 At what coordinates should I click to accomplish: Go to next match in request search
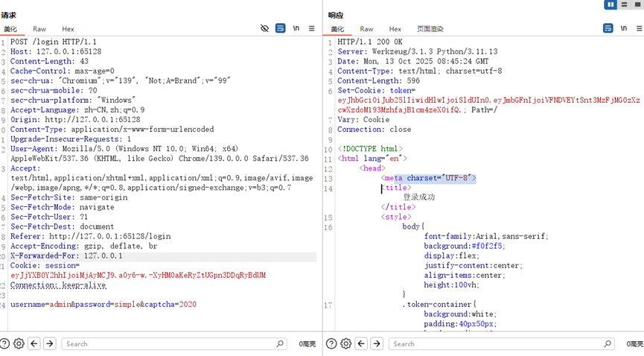coord(49,343)
